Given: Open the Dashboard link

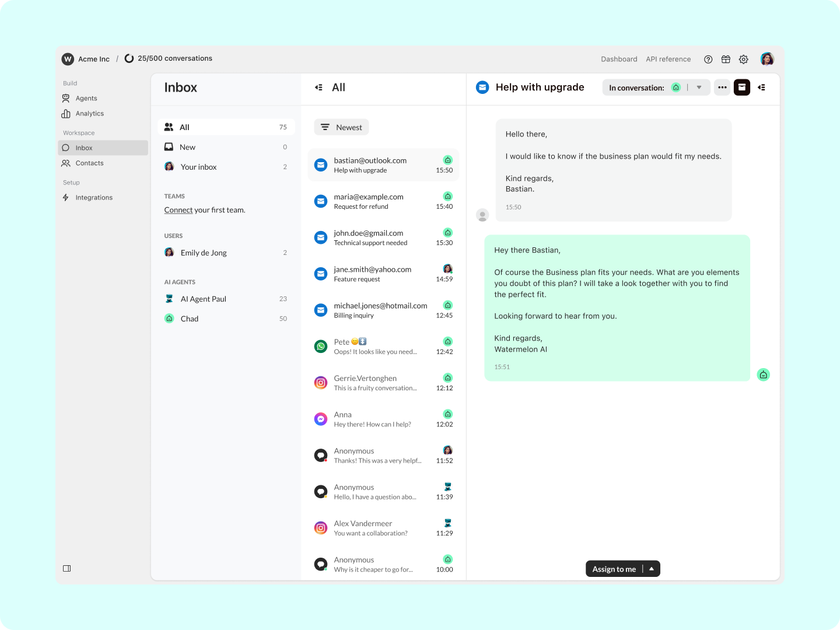Looking at the screenshot, I should click(x=619, y=59).
